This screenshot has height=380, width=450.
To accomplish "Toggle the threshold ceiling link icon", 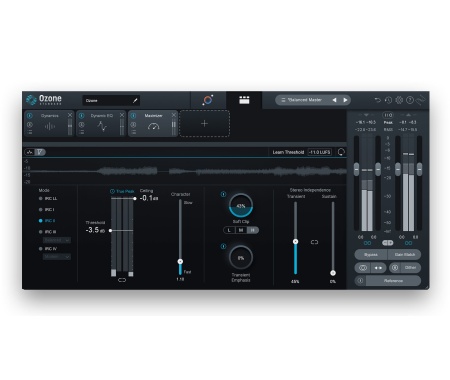I will pyautogui.click(x=122, y=280).
